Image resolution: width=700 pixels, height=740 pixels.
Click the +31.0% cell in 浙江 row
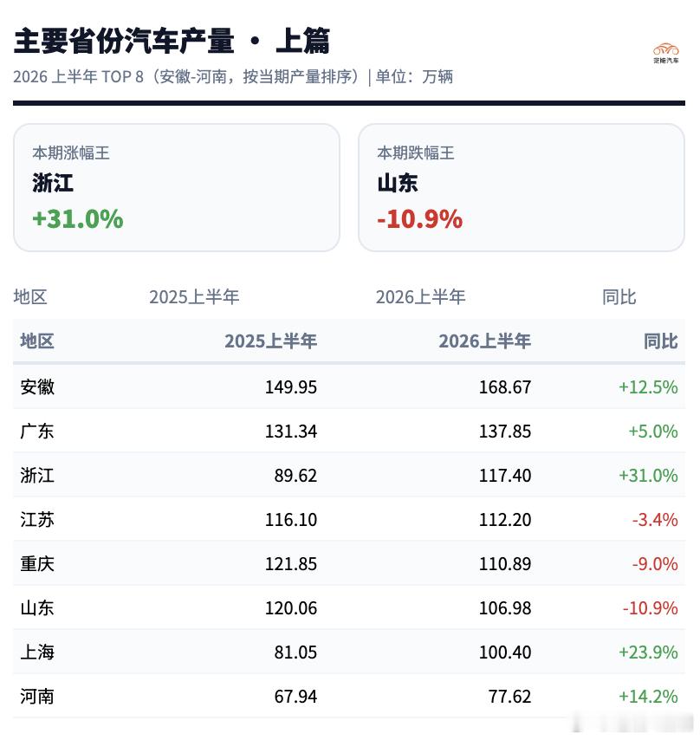pos(648,476)
